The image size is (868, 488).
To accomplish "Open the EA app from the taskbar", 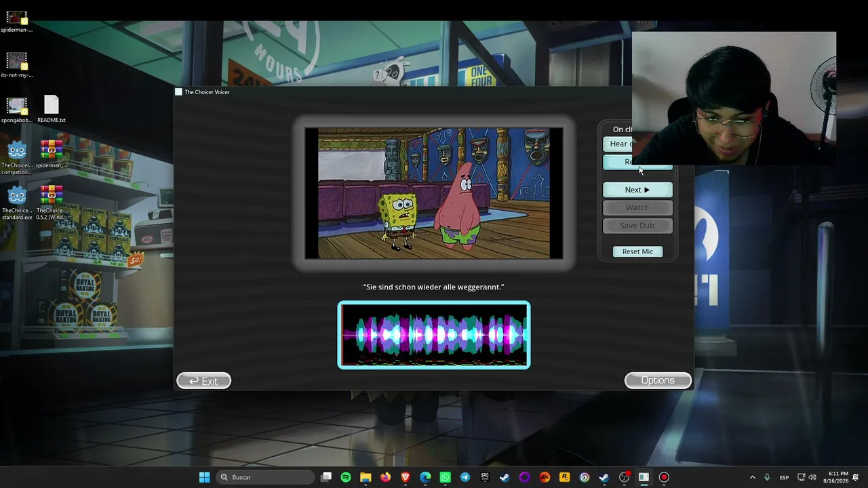I will click(545, 477).
